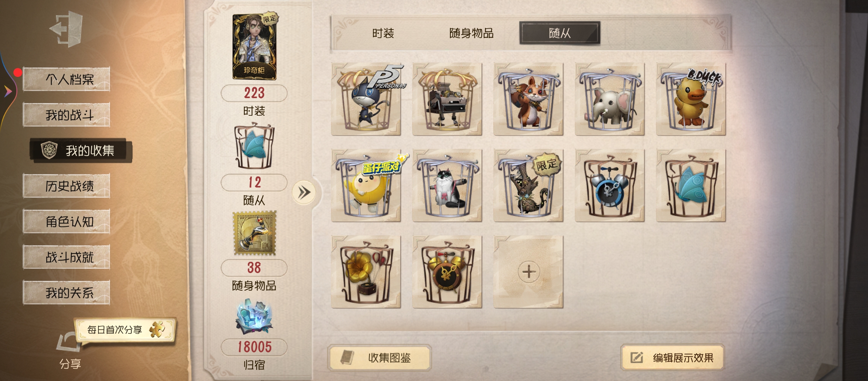Viewport: 868px width, 381px height.
Task: Switch to the 随身物品 tab
Action: (471, 33)
